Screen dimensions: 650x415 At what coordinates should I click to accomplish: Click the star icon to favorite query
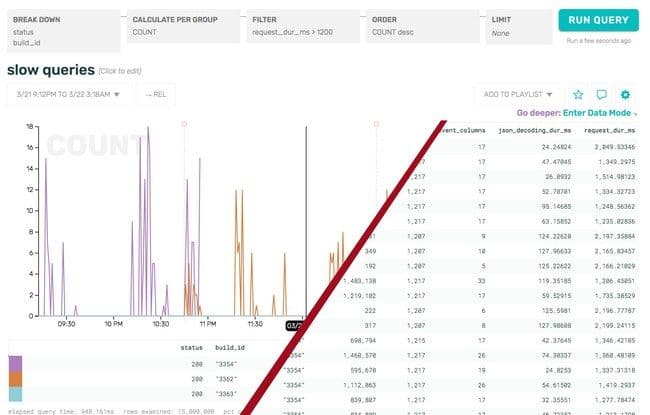[x=577, y=95]
